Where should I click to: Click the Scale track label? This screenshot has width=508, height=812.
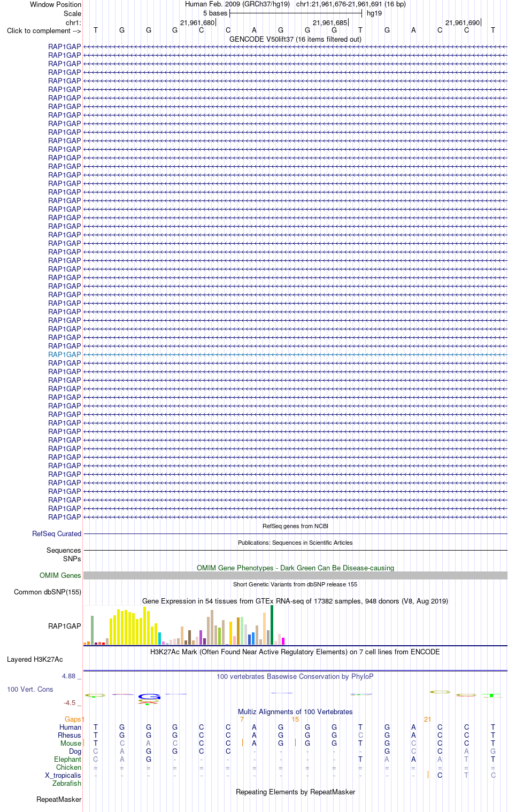(x=72, y=13)
